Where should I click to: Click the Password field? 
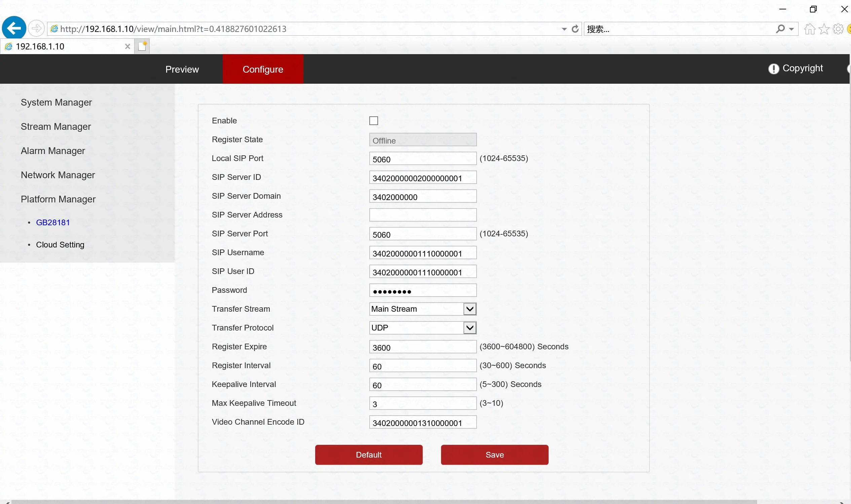tap(422, 290)
